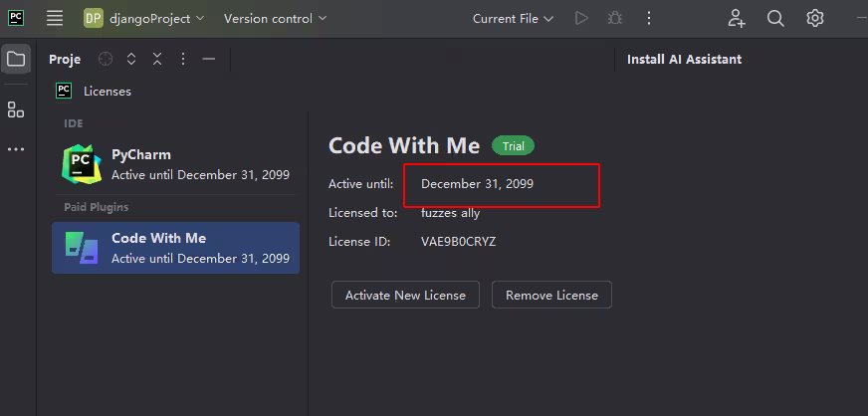868x416 pixels.
Task: Click Activate New License button
Action: pos(405,295)
